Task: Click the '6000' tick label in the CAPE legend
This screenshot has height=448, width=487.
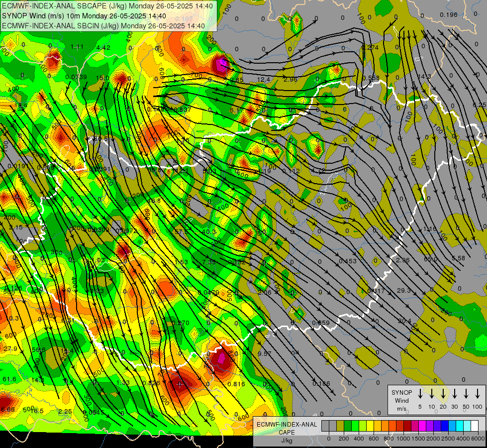Action: [478, 439]
